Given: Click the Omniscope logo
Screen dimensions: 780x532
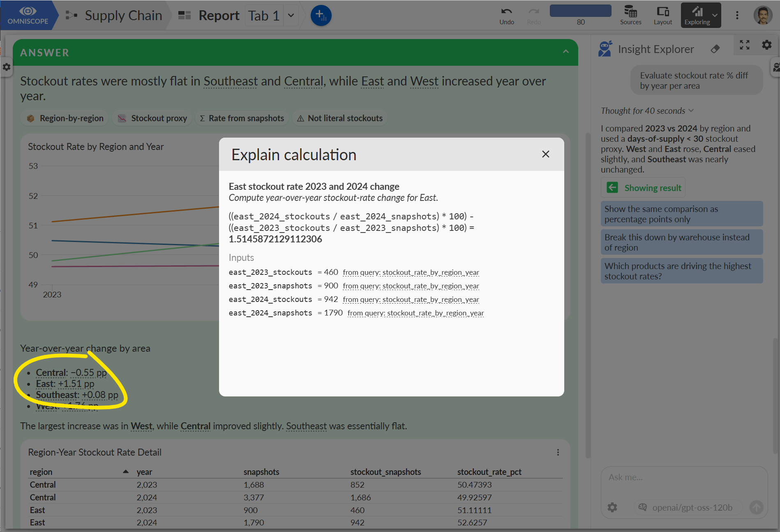Looking at the screenshot, I should tap(28, 15).
